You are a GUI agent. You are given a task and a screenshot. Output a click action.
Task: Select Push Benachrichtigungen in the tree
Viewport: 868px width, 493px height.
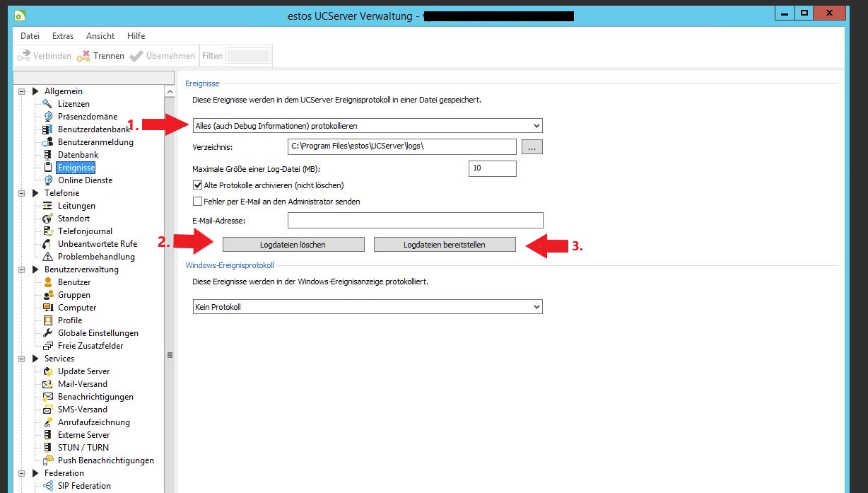(x=106, y=460)
